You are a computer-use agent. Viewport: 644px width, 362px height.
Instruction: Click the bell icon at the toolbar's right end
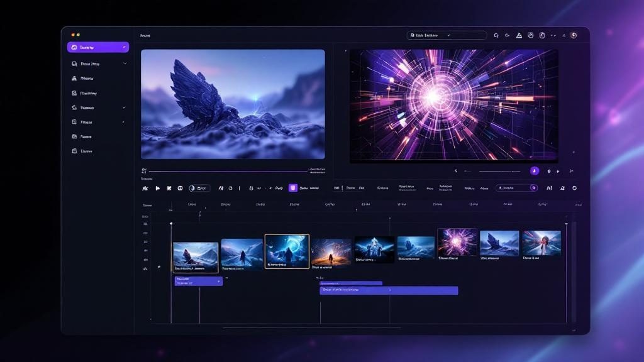[563, 188]
